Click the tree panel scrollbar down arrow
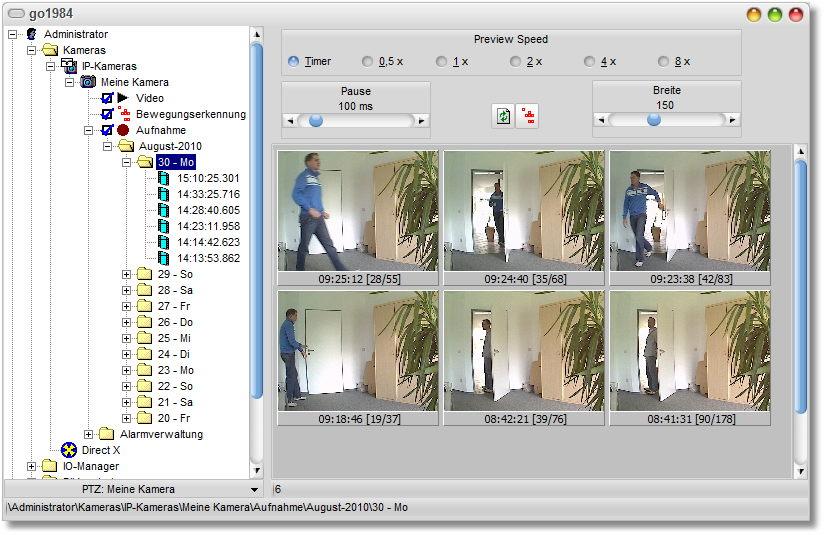 (256, 470)
